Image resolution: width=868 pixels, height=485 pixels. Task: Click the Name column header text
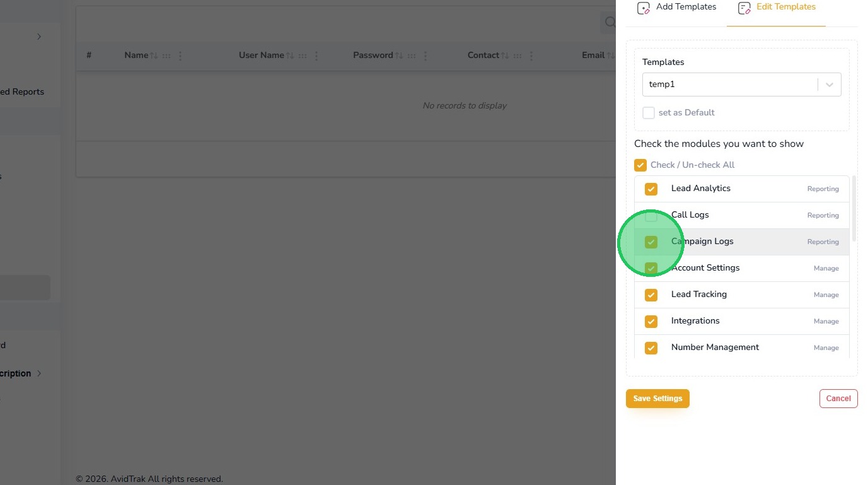pyautogui.click(x=136, y=56)
